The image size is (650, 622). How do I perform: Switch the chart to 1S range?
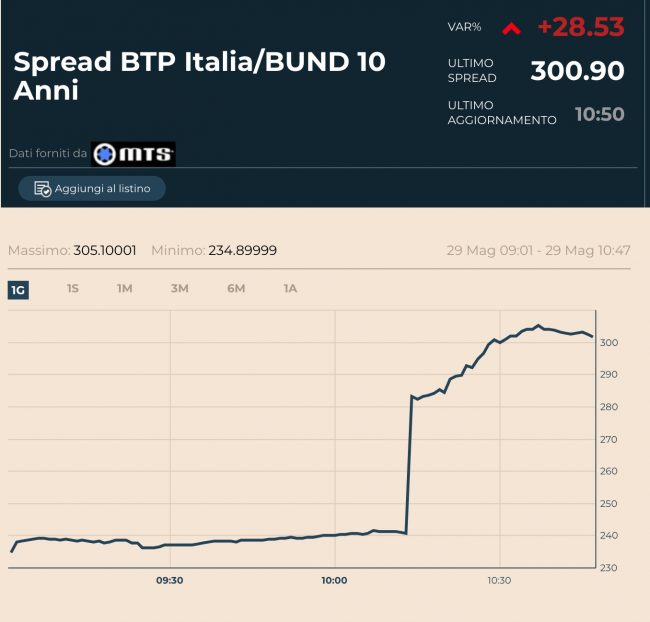[72, 289]
